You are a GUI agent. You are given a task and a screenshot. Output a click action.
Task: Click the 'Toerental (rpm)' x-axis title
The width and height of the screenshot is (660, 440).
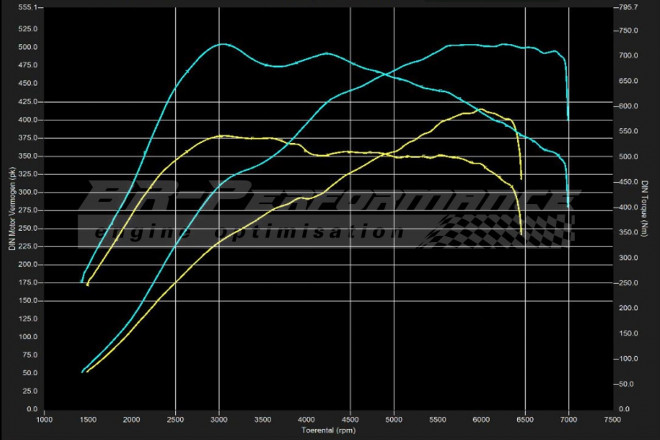click(329, 431)
